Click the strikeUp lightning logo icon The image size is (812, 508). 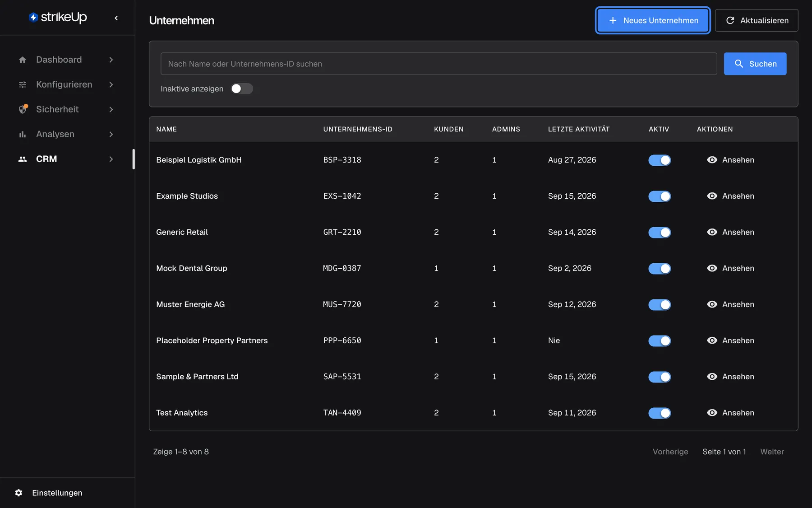click(33, 18)
